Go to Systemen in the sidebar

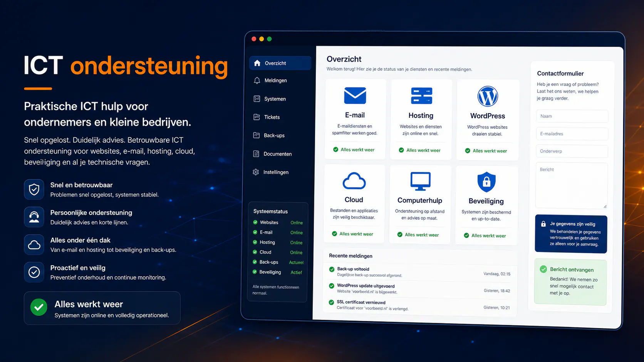click(275, 99)
